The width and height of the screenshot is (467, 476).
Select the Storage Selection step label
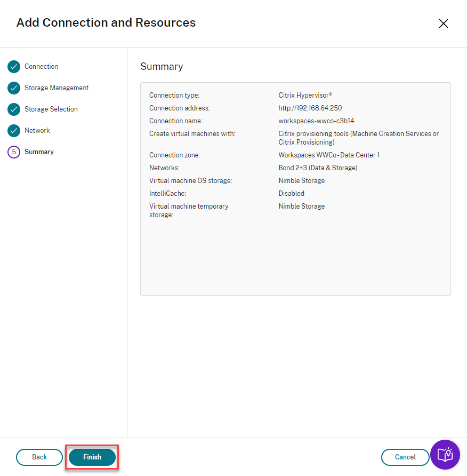[x=51, y=109]
